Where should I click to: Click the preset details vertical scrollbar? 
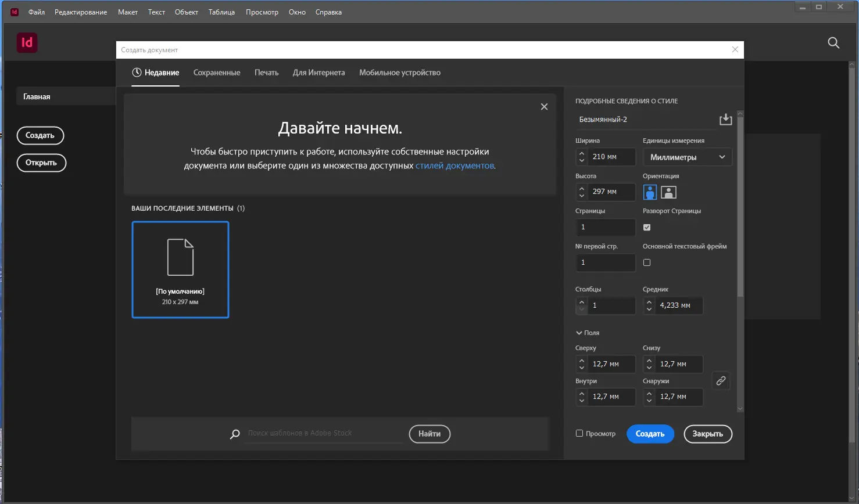(x=740, y=207)
